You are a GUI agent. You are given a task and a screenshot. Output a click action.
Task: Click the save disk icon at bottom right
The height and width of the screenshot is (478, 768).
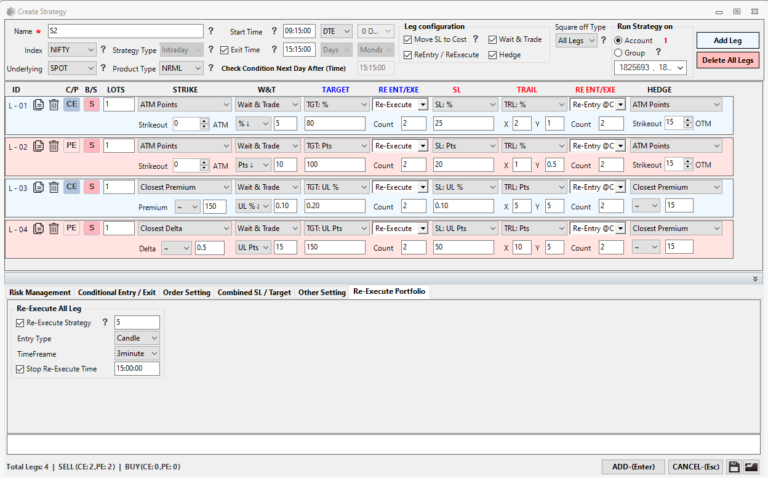(x=733, y=467)
